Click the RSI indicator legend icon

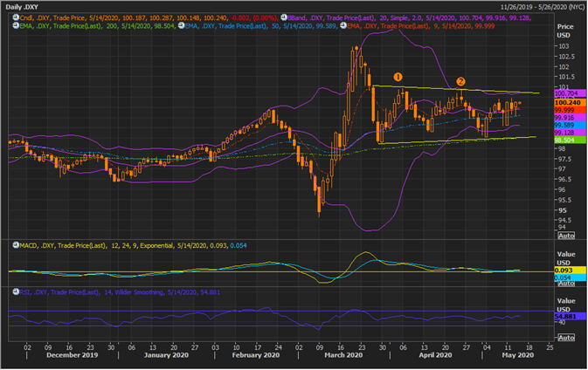pyautogui.click(x=16, y=291)
